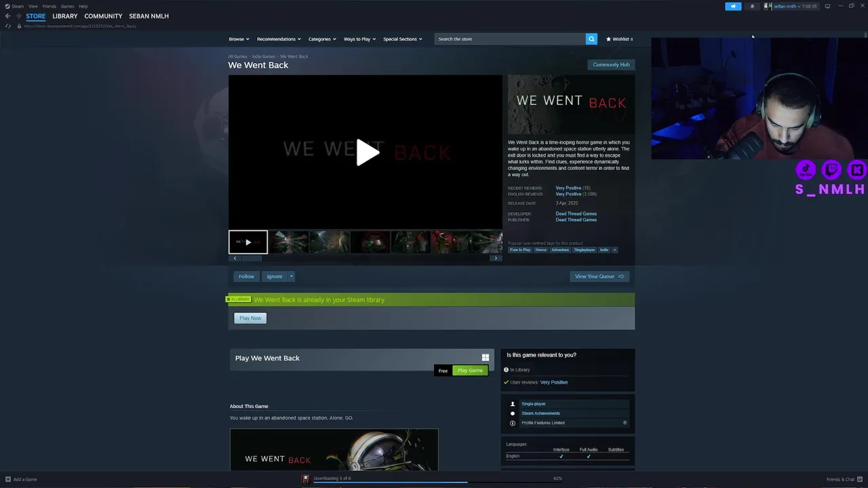
Task: Open the notifications bell
Action: pyautogui.click(x=751, y=6)
